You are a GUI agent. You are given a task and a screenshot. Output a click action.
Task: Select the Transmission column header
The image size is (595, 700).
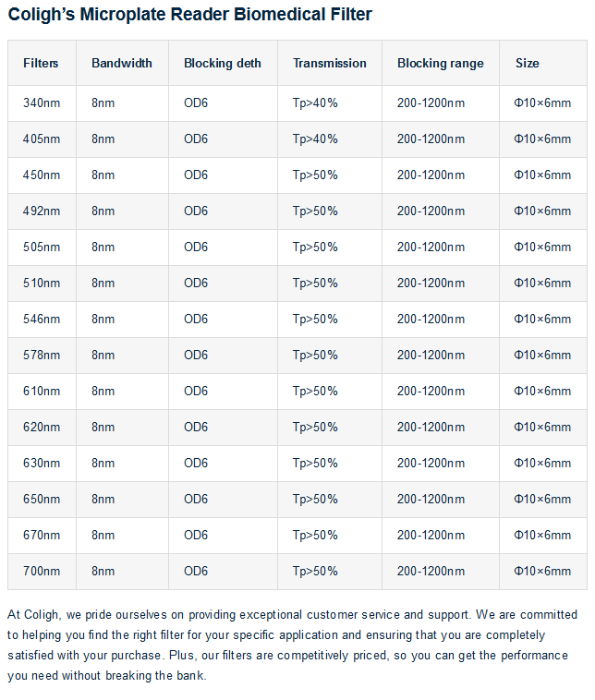click(330, 64)
